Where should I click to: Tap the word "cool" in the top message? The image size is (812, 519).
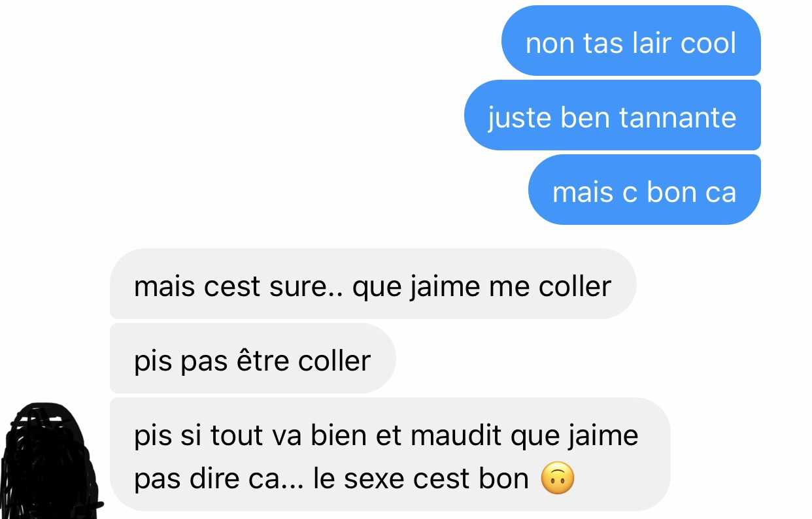pyautogui.click(x=709, y=43)
